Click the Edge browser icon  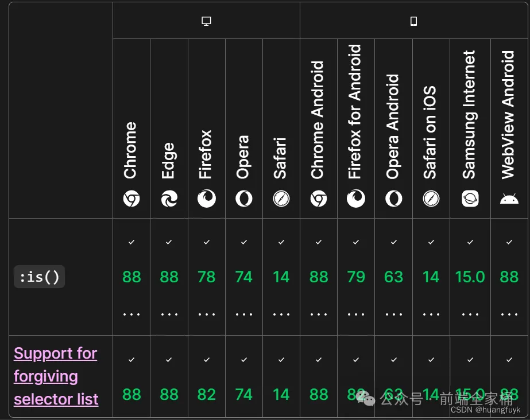click(169, 199)
